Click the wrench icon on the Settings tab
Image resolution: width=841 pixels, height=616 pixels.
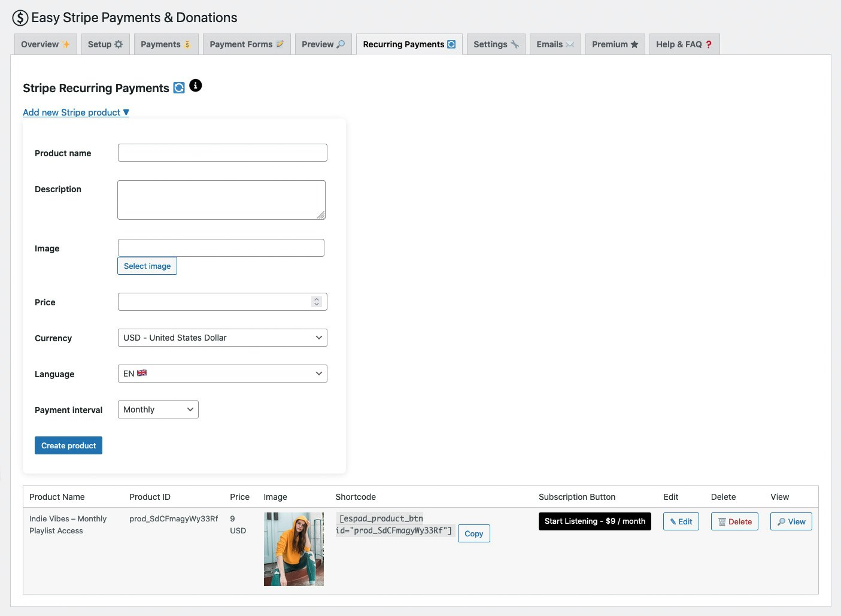pos(514,44)
